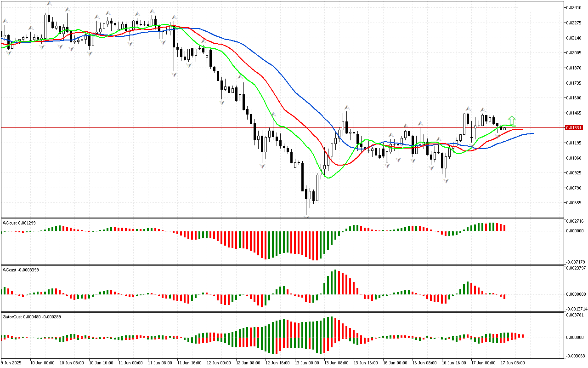Click the down fractal below the 11 Jun long wick
The width and height of the screenshot is (588, 368).
pos(174,74)
